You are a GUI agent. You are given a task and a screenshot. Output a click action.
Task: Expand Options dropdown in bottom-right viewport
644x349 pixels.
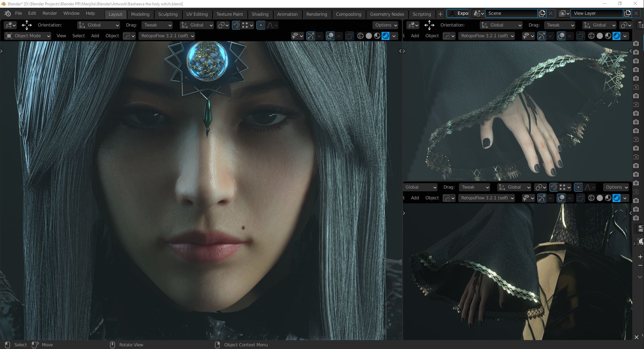(616, 187)
